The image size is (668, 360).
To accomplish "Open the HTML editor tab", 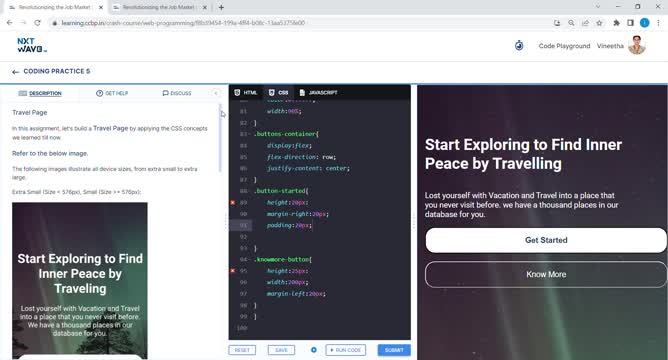I will coord(246,92).
